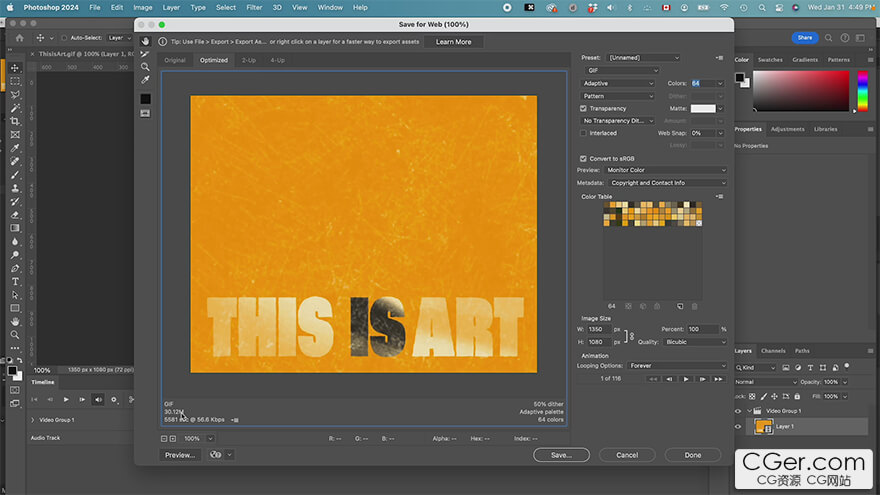Switch to the 4-Up tab
880x495 pixels.
(x=277, y=60)
